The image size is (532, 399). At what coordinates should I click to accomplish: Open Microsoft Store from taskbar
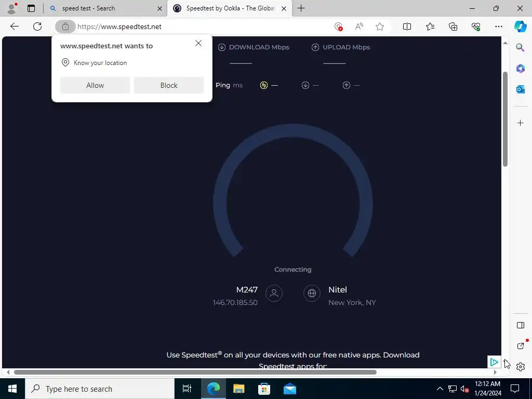(x=264, y=389)
